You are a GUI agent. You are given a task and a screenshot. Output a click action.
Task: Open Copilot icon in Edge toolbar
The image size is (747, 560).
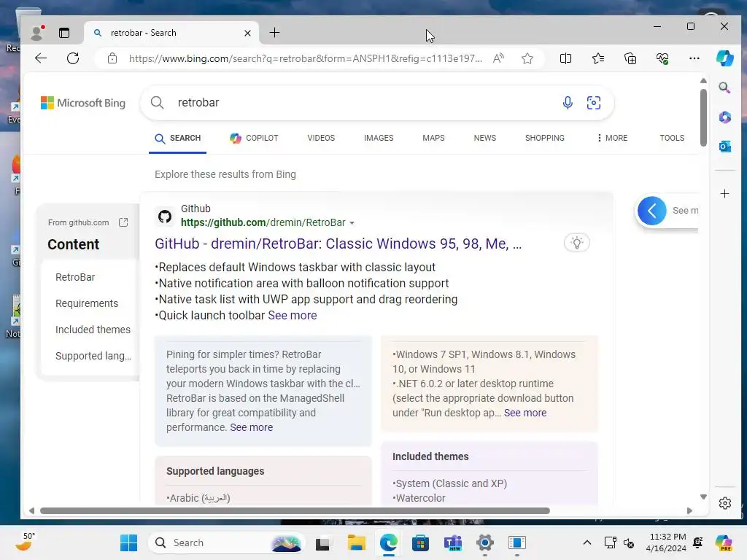[724, 58]
